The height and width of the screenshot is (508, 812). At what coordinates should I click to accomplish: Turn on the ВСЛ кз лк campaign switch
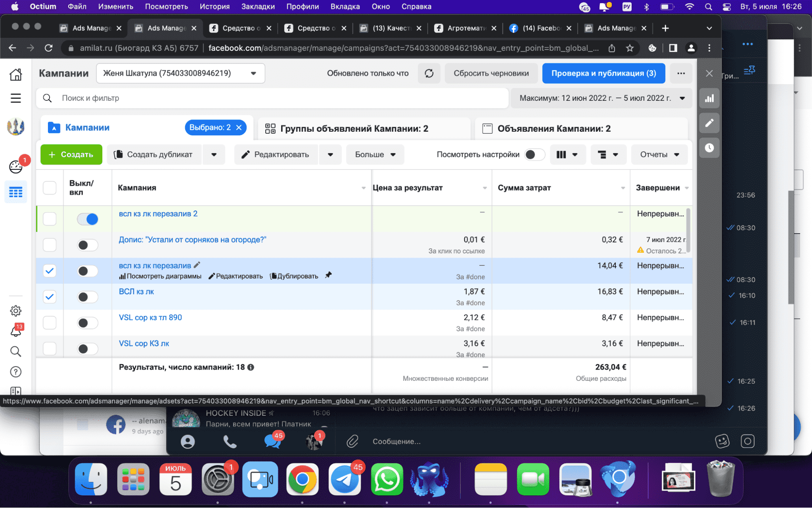(x=88, y=297)
